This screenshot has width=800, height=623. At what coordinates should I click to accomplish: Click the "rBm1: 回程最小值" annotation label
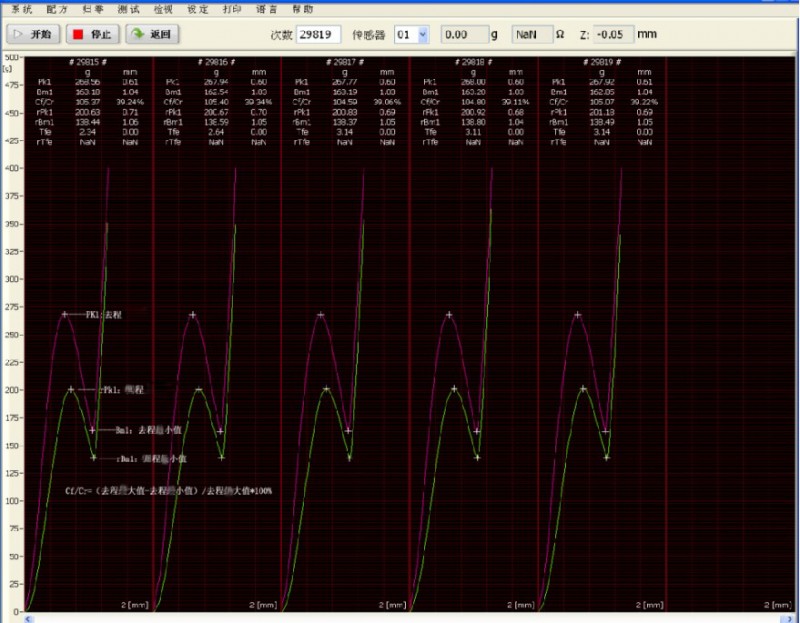coord(152,459)
